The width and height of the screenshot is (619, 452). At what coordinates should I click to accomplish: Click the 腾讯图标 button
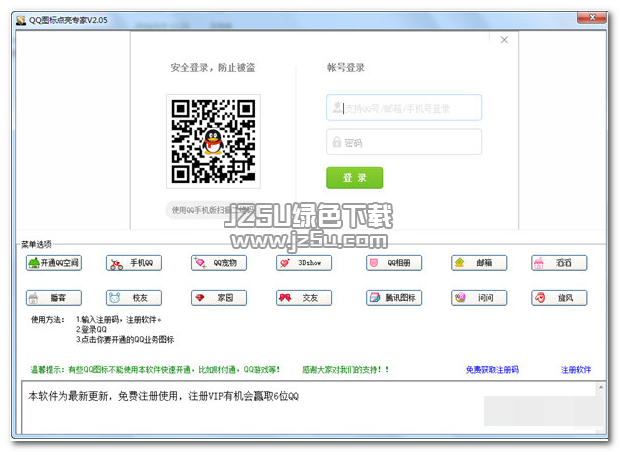pos(394,298)
